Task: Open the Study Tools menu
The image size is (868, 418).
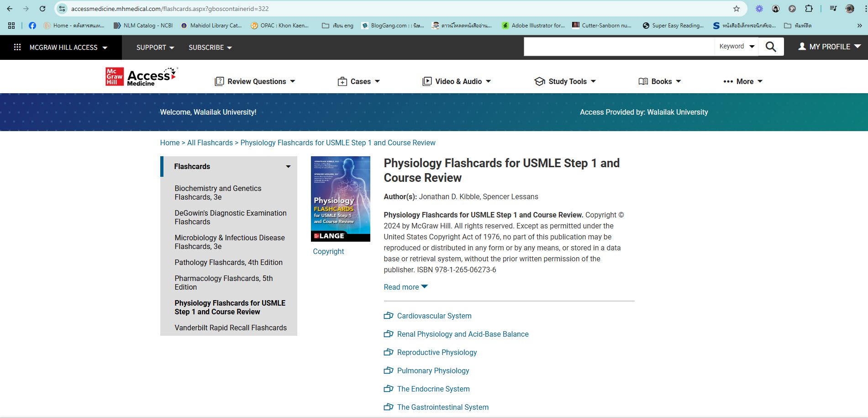Action: [565, 81]
